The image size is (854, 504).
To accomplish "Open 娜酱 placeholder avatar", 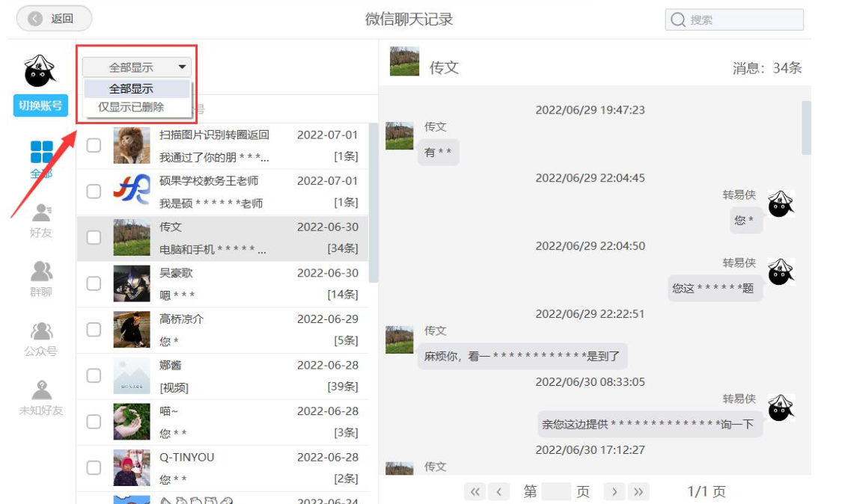I will tap(131, 375).
